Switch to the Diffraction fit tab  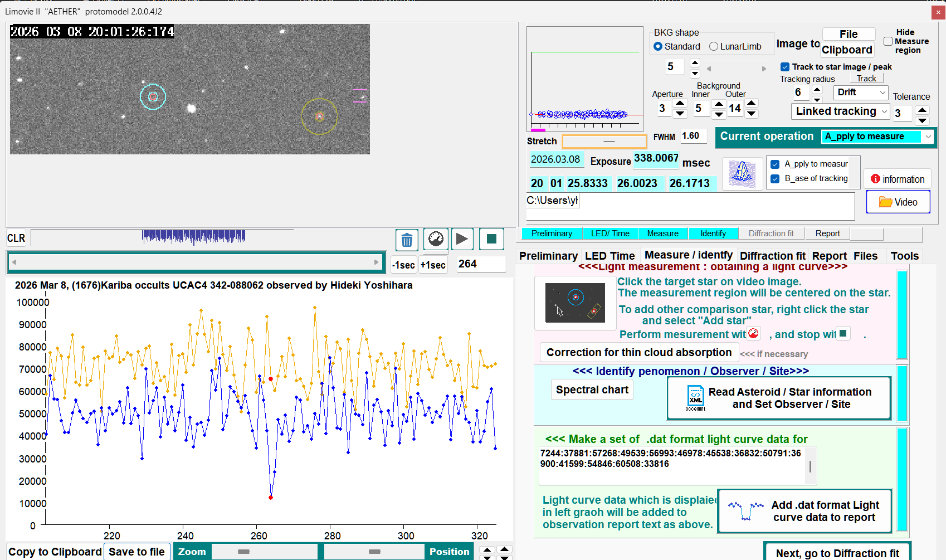772,256
